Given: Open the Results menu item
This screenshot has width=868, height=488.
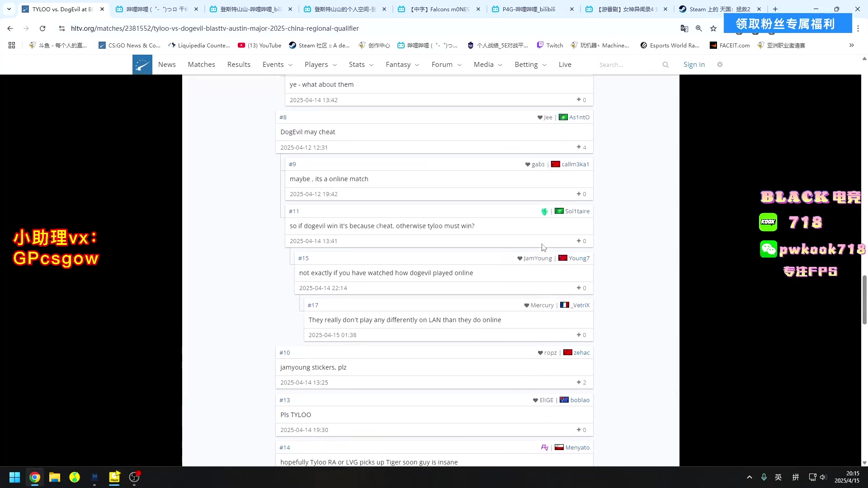Looking at the screenshot, I should point(239,65).
